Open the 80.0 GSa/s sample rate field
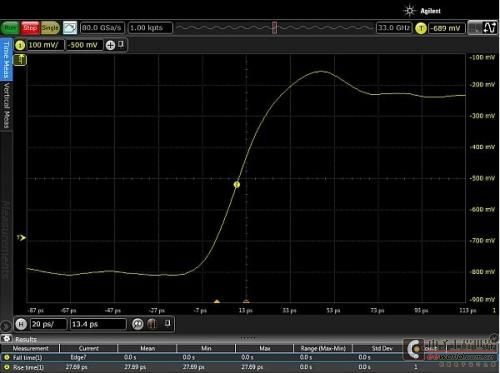Screen dimensions: 500x373 point(102,28)
